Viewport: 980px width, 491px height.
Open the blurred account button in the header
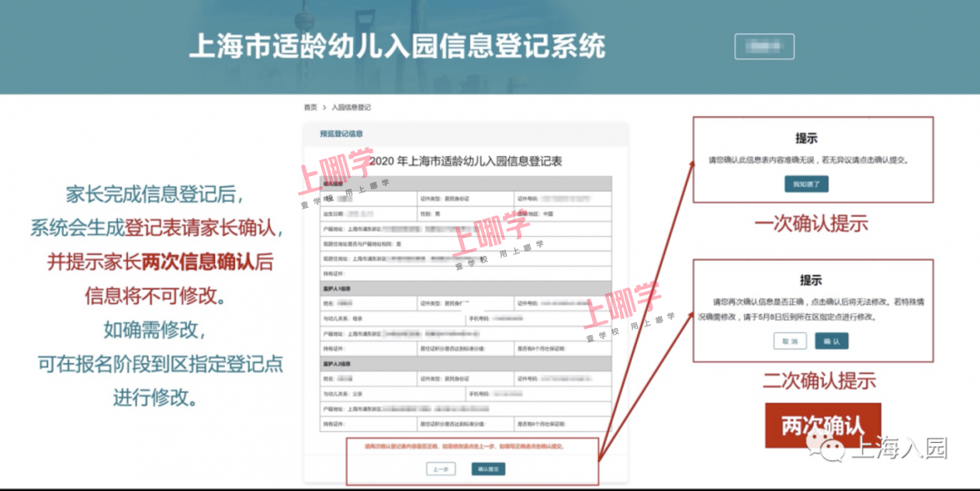click(764, 47)
